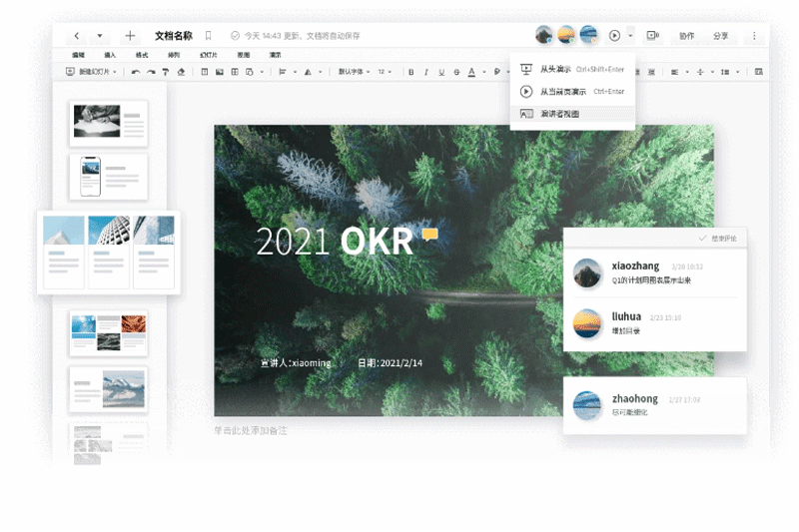Select the phone mockup slide thumbnail
The width and height of the screenshot is (799, 532).
[x=108, y=176]
